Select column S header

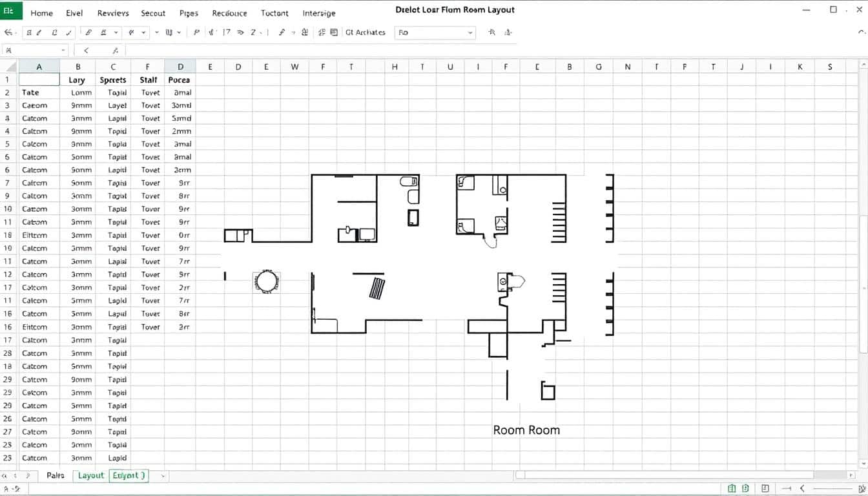pos(830,67)
